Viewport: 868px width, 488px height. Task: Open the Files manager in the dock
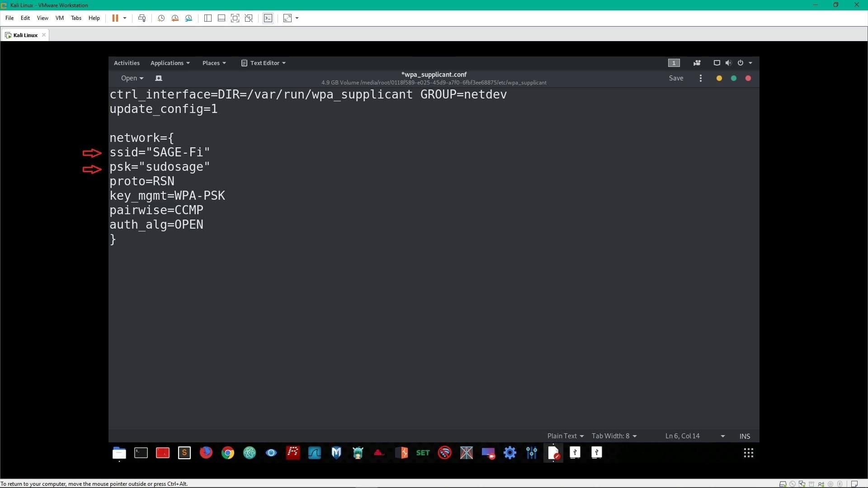pyautogui.click(x=119, y=453)
